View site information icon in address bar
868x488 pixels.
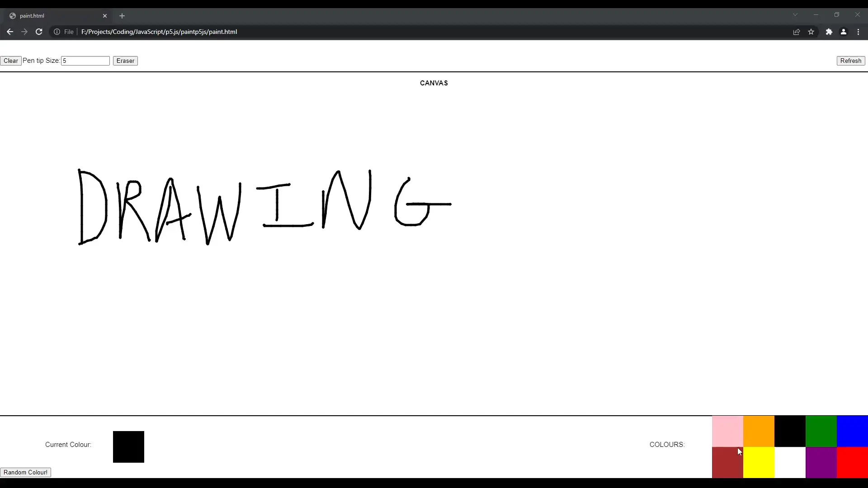[57, 32]
